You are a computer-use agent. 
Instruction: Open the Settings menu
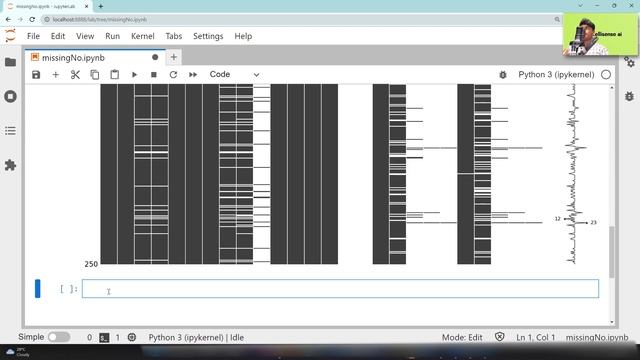(208, 36)
